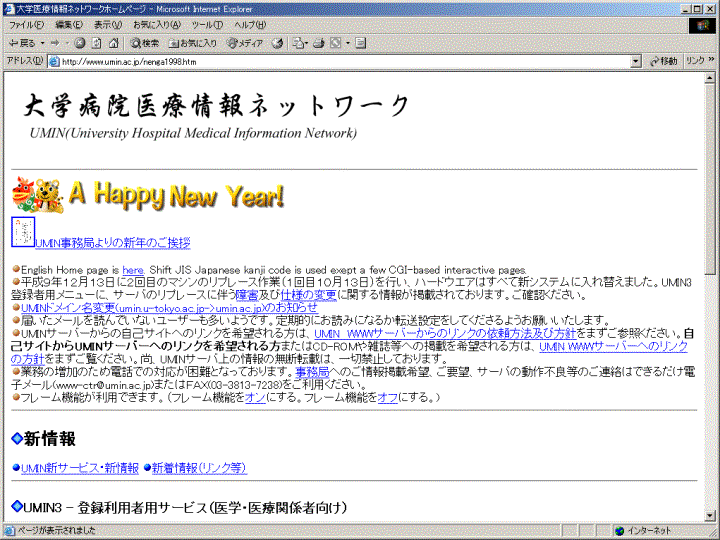Click the Print toolbar icon
This screenshot has width=720, height=540.
[x=319, y=43]
